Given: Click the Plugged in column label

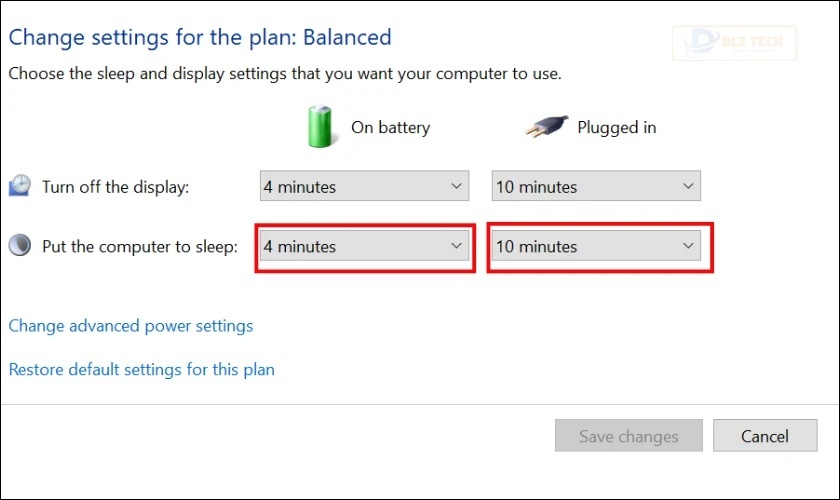Looking at the screenshot, I should pyautogui.click(x=617, y=128).
